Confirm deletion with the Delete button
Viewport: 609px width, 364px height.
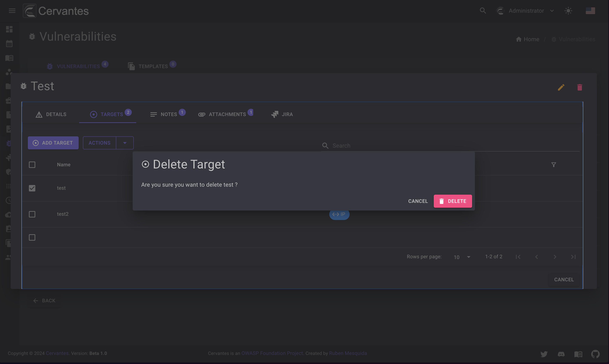point(453,201)
